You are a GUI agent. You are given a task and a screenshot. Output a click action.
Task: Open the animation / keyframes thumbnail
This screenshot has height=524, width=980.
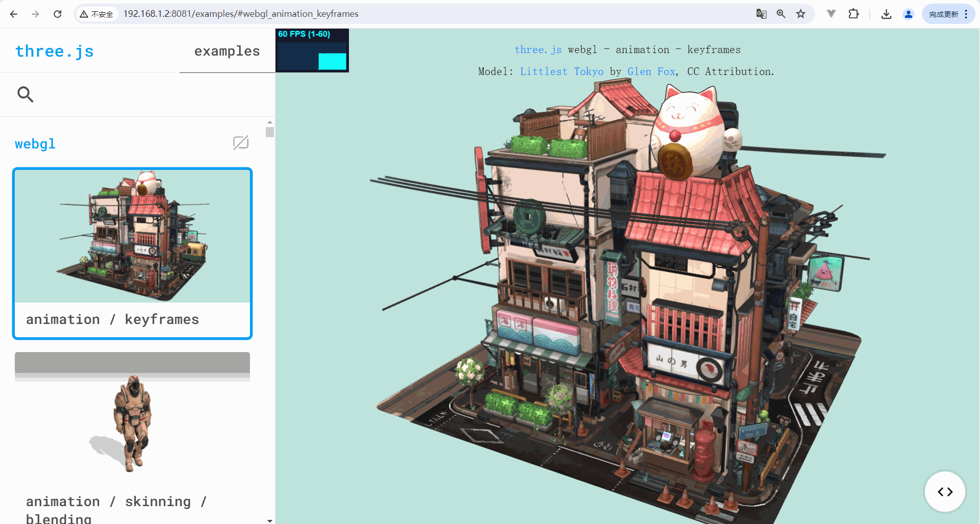[x=133, y=236]
